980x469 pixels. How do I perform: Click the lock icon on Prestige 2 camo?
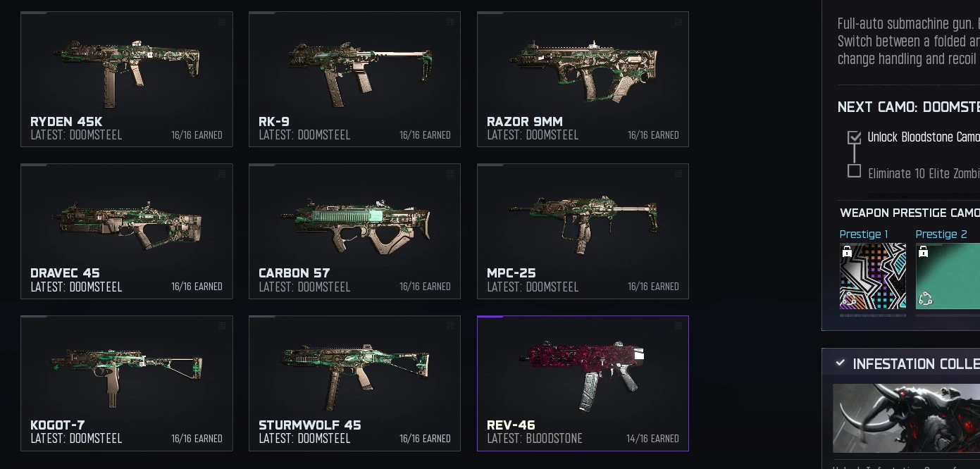[x=924, y=251]
